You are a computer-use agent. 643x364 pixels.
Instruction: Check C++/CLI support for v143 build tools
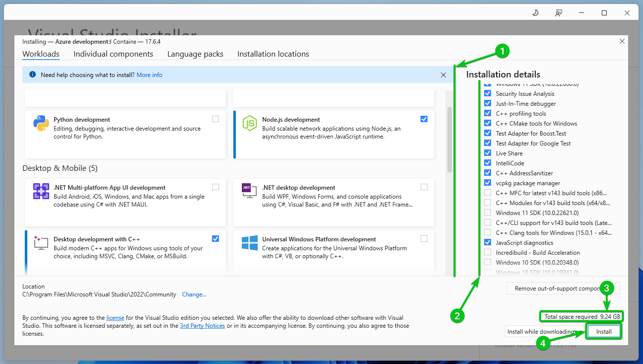tap(488, 222)
